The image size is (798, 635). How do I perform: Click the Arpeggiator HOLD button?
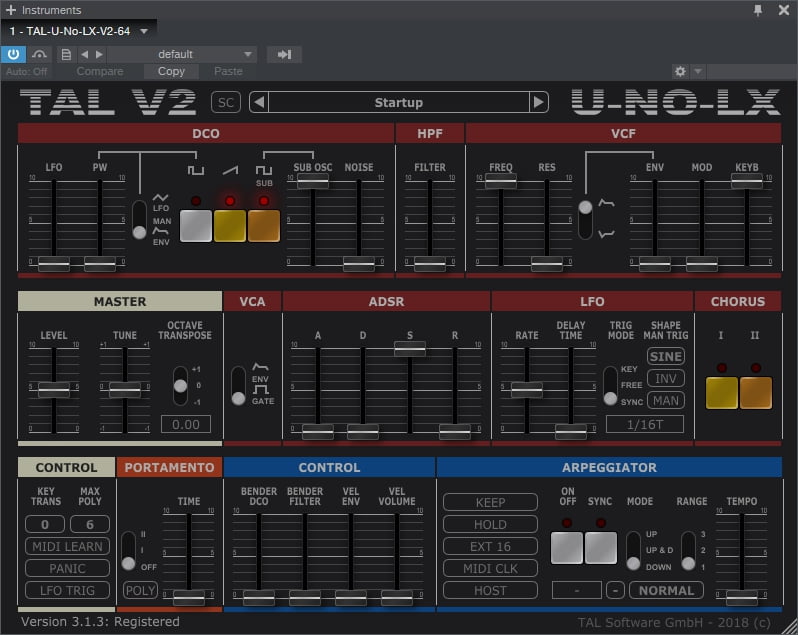[x=490, y=524]
